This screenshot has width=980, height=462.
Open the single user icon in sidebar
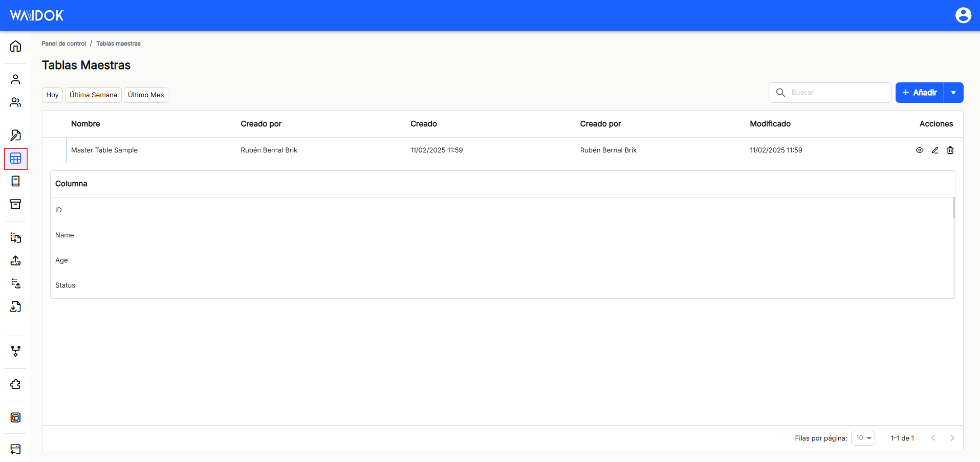tap(15, 79)
